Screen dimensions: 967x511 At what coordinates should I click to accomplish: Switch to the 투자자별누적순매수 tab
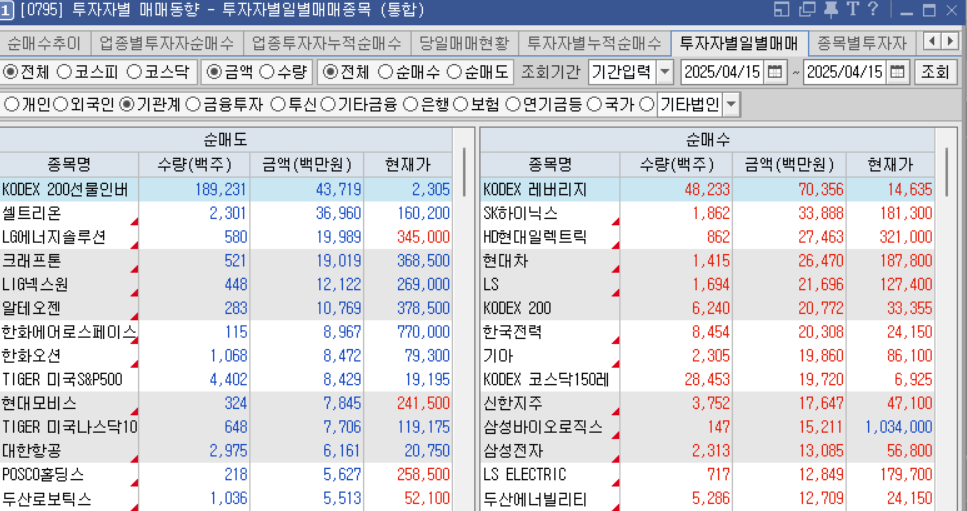pyautogui.click(x=594, y=43)
